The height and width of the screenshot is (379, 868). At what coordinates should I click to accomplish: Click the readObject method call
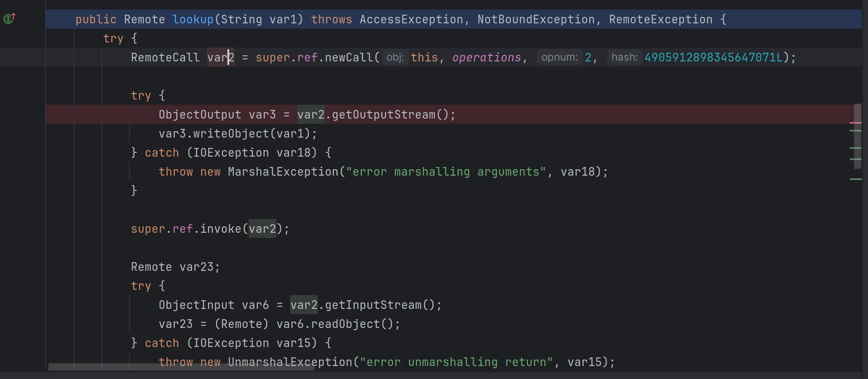coord(346,324)
